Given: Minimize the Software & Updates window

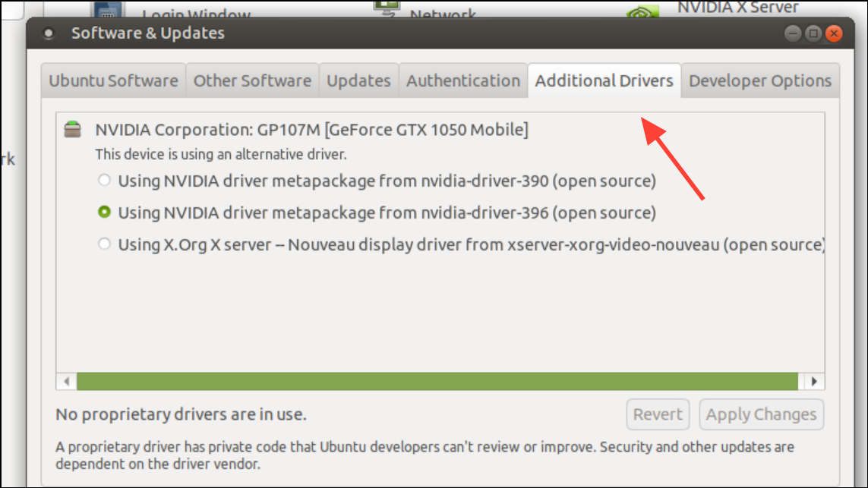Looking at the screenshot, I should point(793,33).
